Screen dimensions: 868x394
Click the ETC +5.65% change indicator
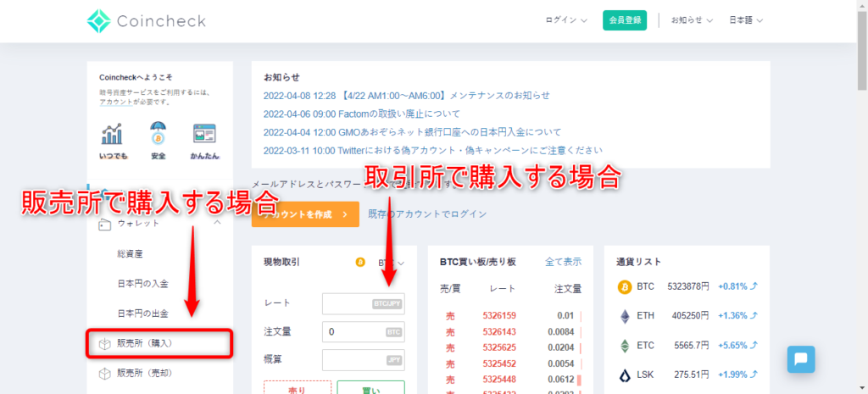tap(737, 346)
